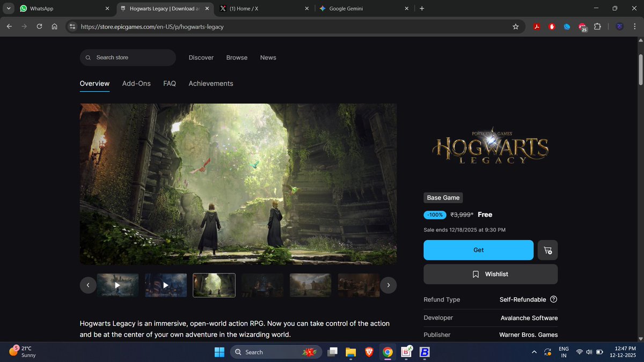
Task: Play the first trailer thumbnail
Action: (x=118, y=285)
